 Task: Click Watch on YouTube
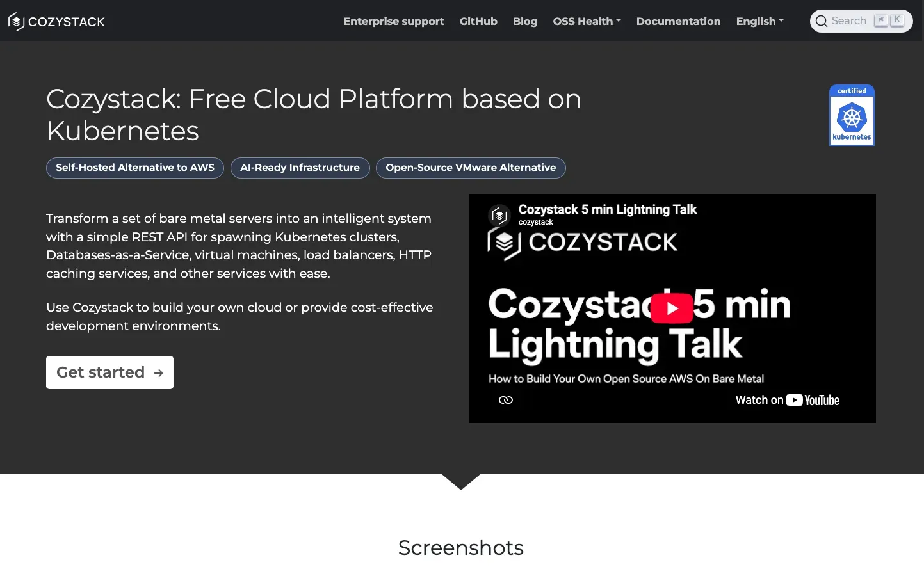click(x=787, y=400)
